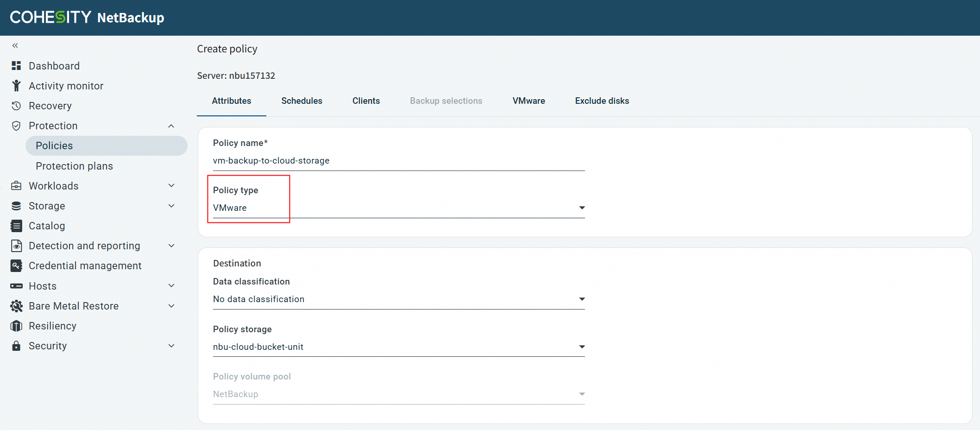
Task: Click the Catalog list icon
Action: (16, 226)
